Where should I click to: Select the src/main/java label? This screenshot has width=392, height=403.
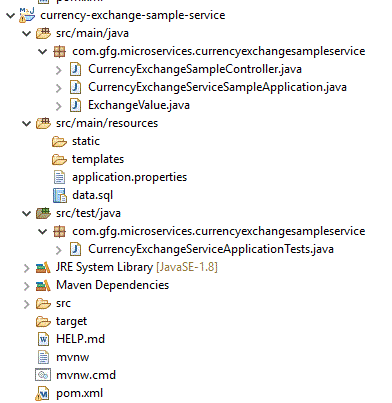tap(92, 33)
